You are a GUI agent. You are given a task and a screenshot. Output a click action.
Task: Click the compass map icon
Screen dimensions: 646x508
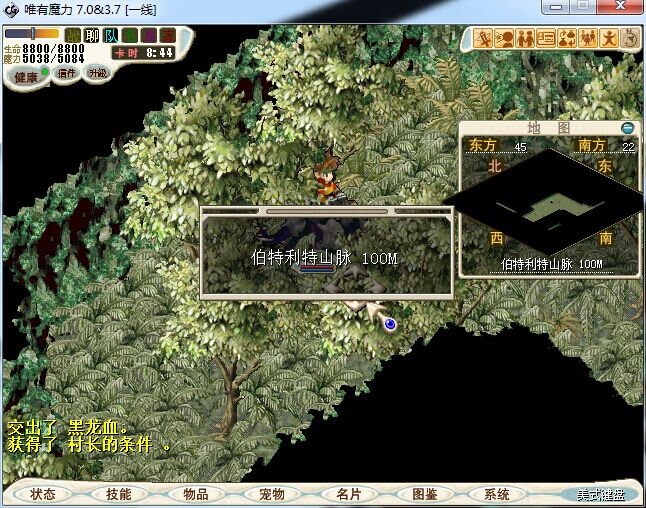click(630, 40)
